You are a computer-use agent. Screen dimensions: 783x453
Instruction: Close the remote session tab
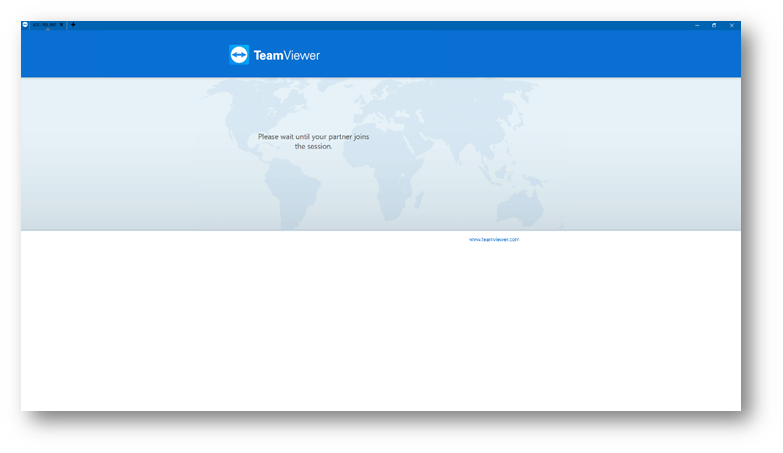tap(61, 25)
